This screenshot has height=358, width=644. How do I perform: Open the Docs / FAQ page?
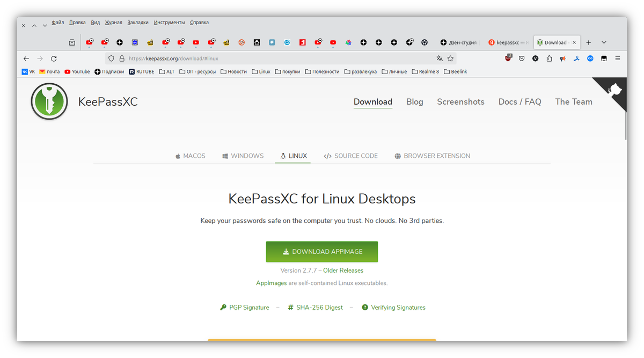(x=519, y=102)
